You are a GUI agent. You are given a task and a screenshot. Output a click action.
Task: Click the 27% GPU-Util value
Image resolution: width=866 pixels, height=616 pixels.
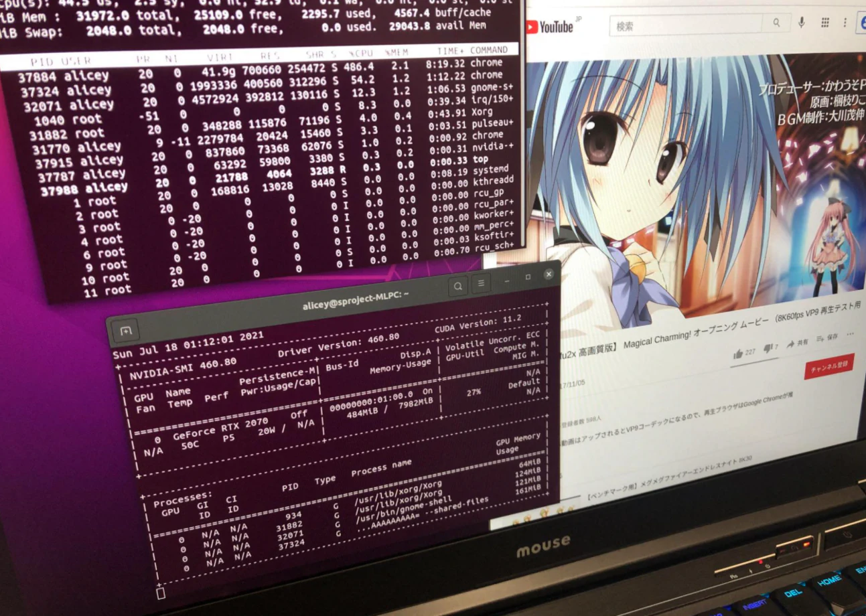pyautogui.click(x=474, y=392)
